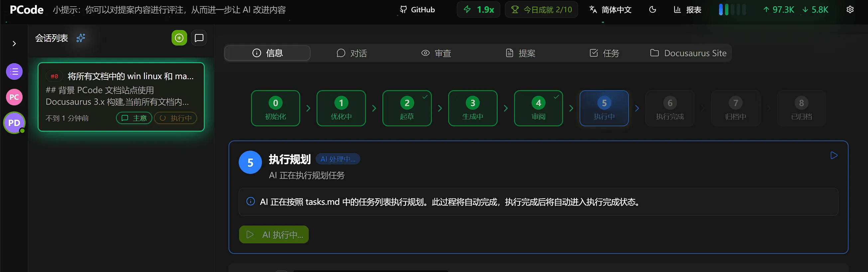Open the 报表 report view
Viewport: 868px width, 272px height.
[x=687, y=10]
